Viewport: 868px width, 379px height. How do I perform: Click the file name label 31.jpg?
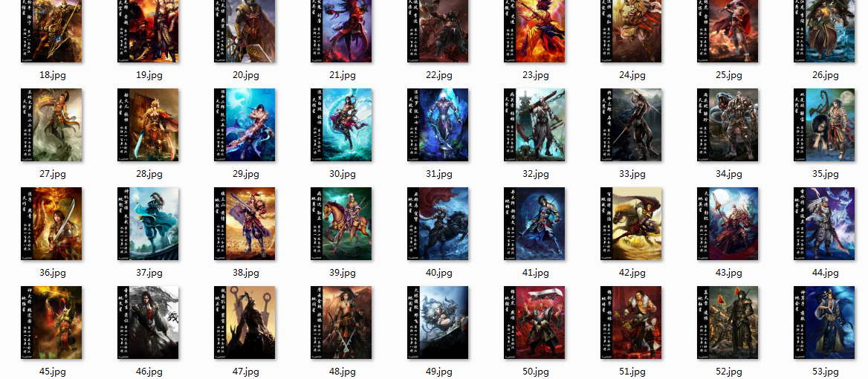click(439, 174)
